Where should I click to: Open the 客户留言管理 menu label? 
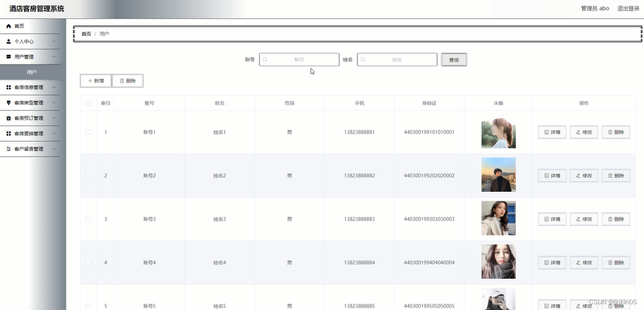click(29, 149)
